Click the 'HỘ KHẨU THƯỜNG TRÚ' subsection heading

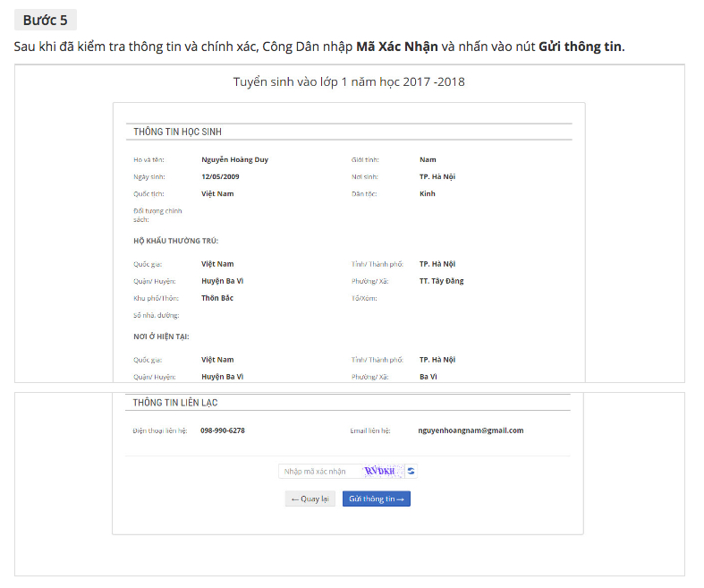(x=175, y=241)
